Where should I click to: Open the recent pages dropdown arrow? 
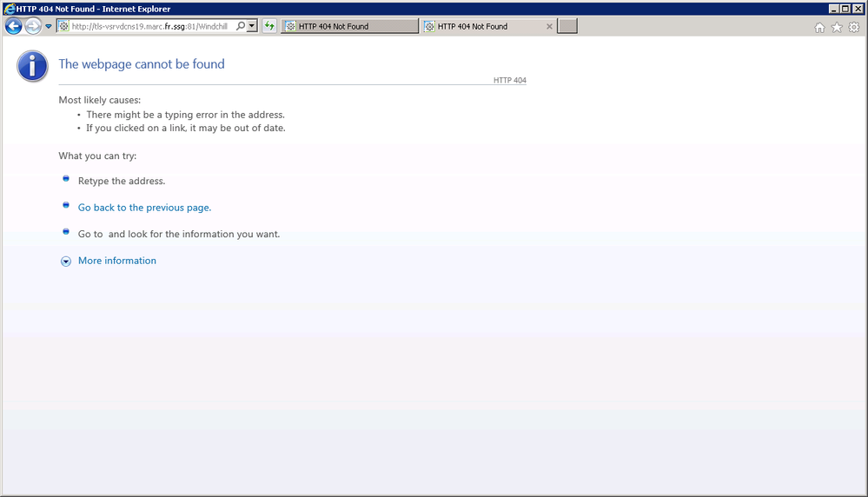point(48,27)
